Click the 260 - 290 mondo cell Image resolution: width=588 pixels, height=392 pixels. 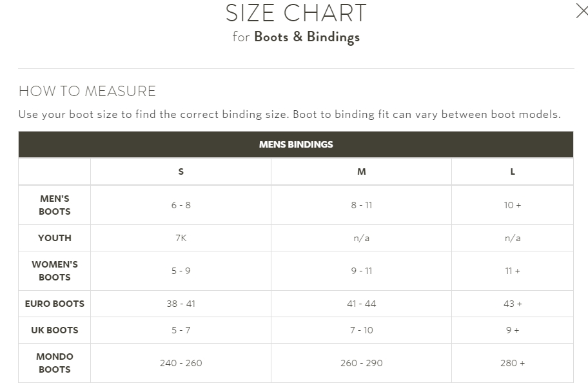click(x=361, y=363)
